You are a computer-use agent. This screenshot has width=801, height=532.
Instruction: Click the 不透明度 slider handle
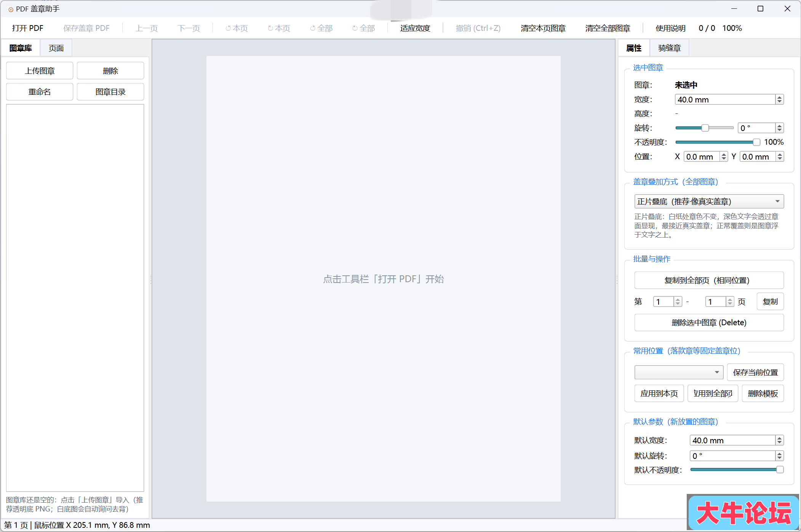pos(756,142)
